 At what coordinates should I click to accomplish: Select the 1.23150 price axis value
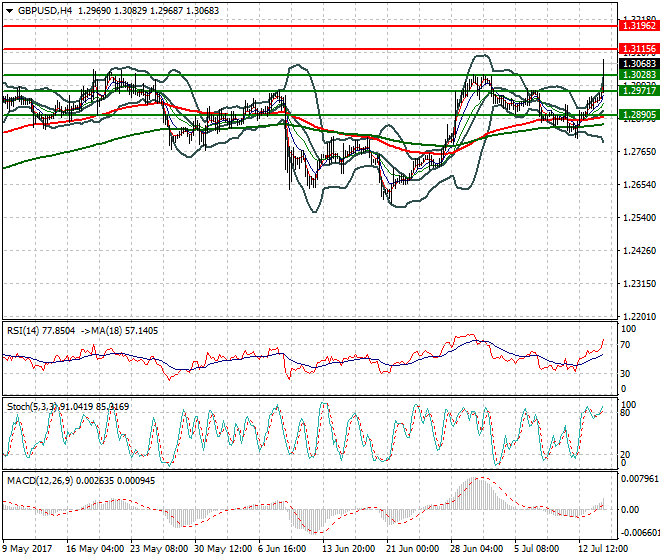point(639,284)
